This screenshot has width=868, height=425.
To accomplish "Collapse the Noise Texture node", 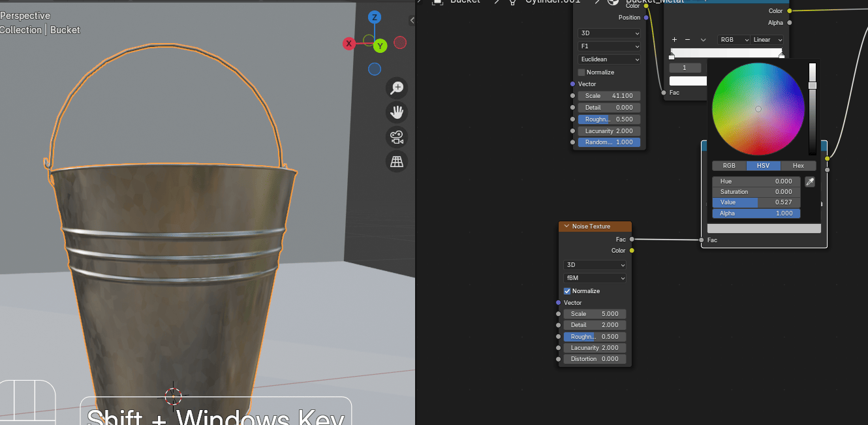I will 566,227.
